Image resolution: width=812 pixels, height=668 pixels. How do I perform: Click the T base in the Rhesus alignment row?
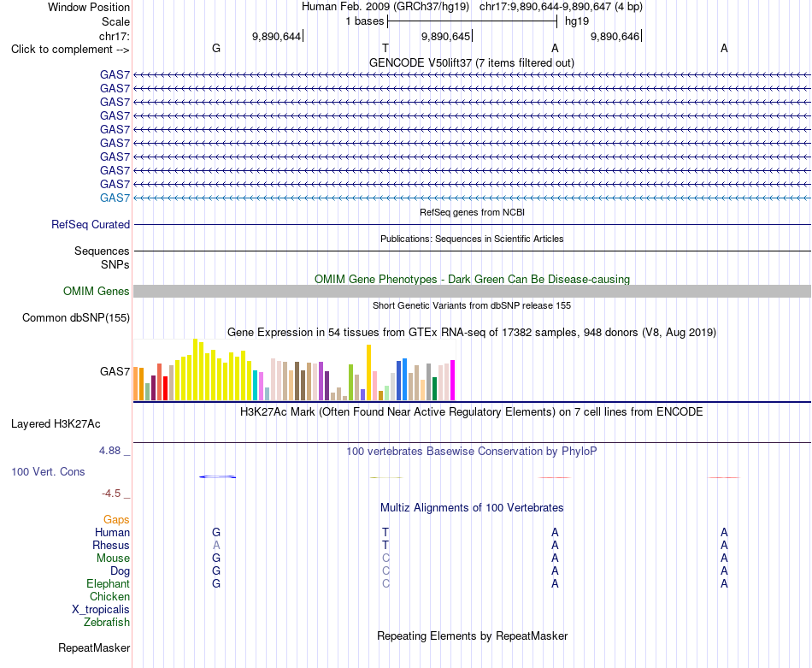(x=385, y=545)
